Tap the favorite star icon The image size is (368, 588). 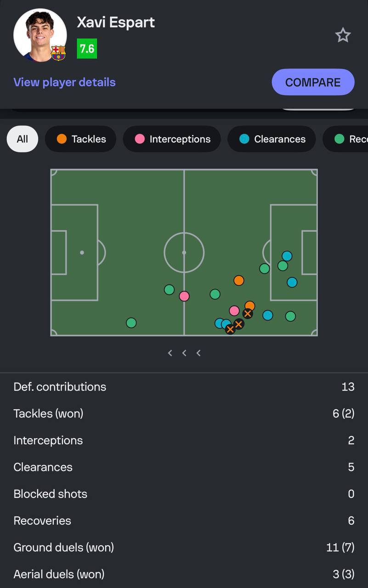click(343, 35)
